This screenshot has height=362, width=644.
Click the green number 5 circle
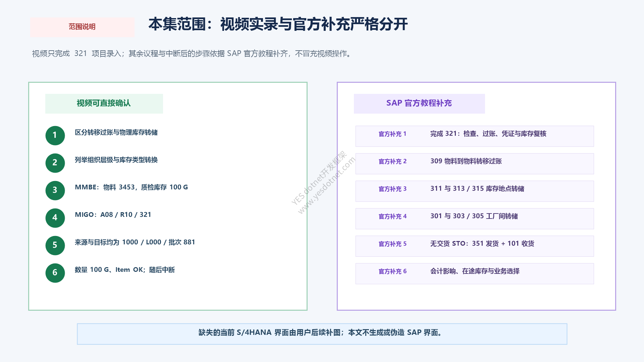point(55,245)
